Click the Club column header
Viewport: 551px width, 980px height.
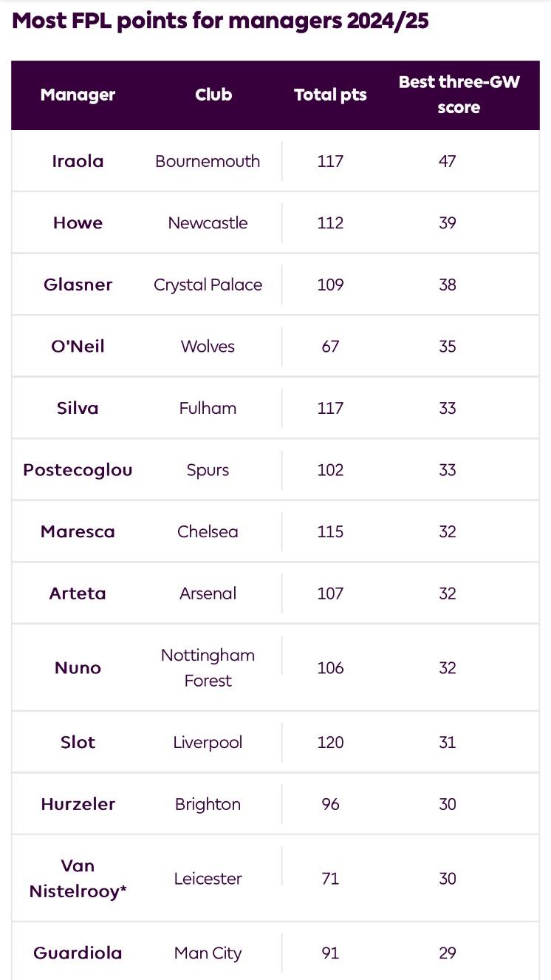[213, 95]
